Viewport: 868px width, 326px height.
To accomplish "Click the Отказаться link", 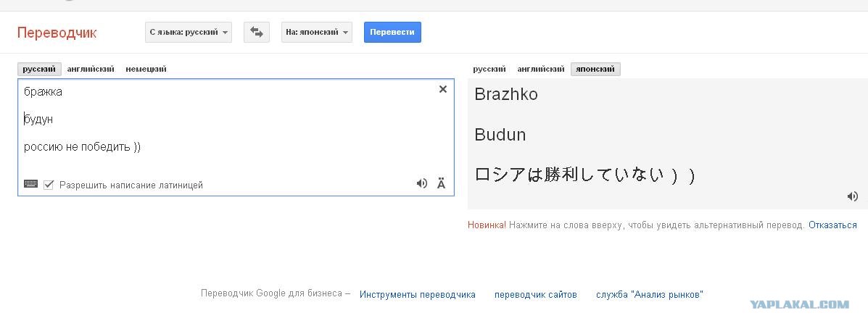I will (832, 225).
